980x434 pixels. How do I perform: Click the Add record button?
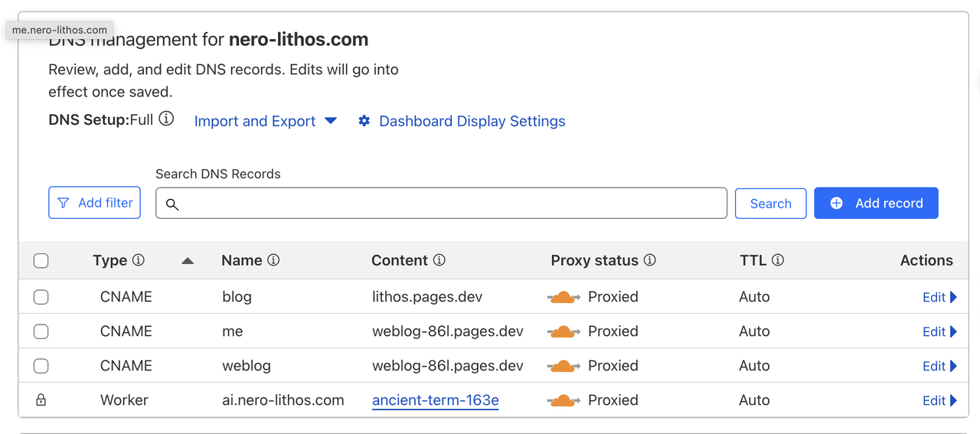click(x=876, y=203)
